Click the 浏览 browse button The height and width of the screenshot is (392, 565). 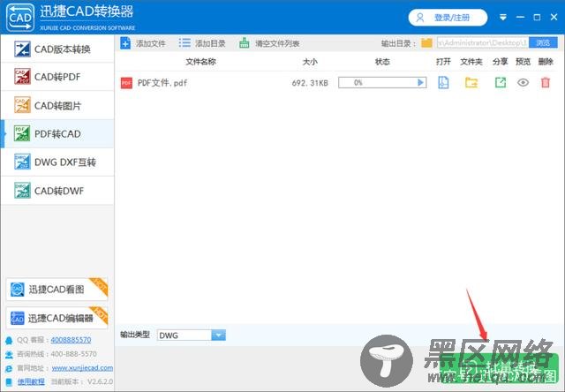[543, 43]
